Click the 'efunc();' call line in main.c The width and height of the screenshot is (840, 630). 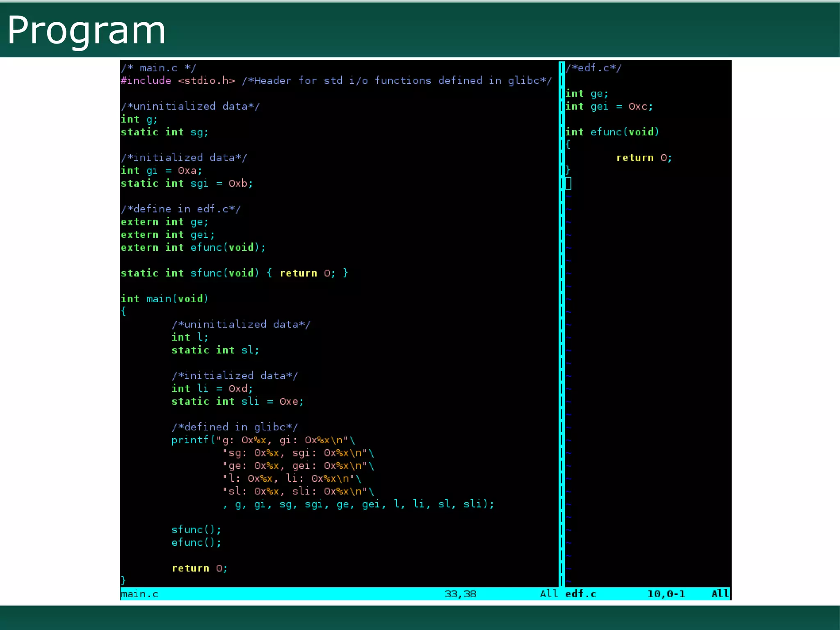(x=196, y=542)
